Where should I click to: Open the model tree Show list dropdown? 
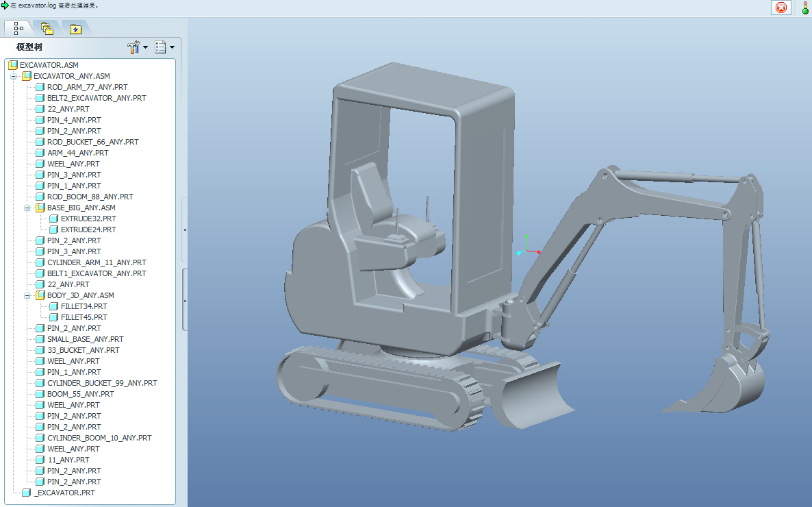pos(165,47)
